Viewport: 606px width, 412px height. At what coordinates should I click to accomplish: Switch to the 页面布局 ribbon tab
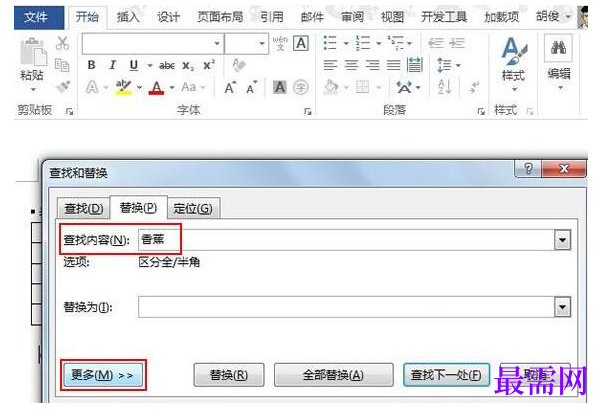pos(220,17)
